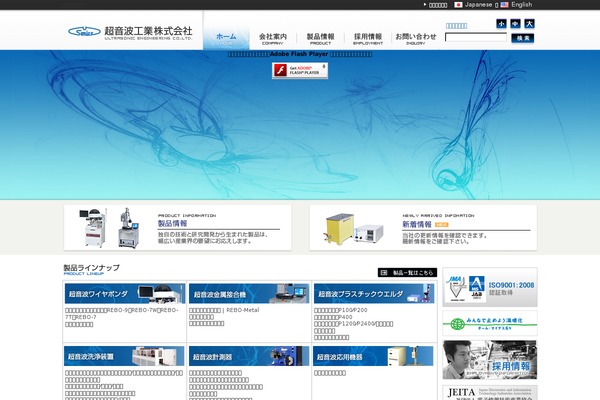Click the link text containing P400
Screen dimensions: 600x400
333,317
